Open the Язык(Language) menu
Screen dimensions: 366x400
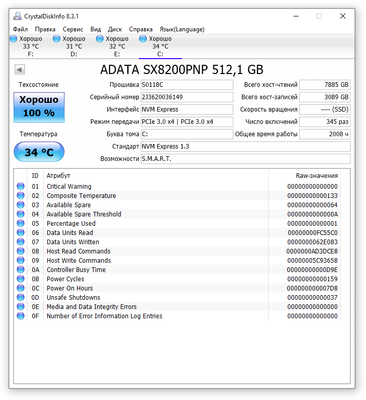click(x=182, y=29)
